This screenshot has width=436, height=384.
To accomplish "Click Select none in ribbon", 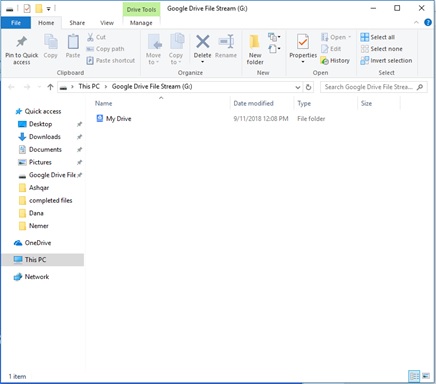I will click(381, 49).
